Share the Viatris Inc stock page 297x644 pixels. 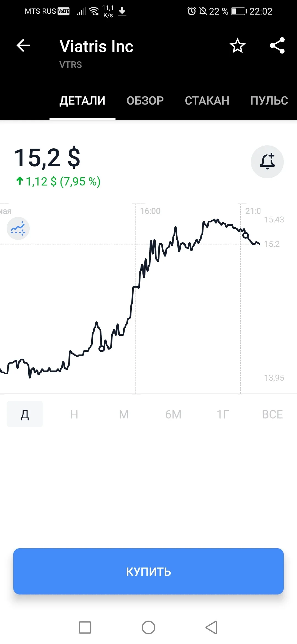point(277,45)
